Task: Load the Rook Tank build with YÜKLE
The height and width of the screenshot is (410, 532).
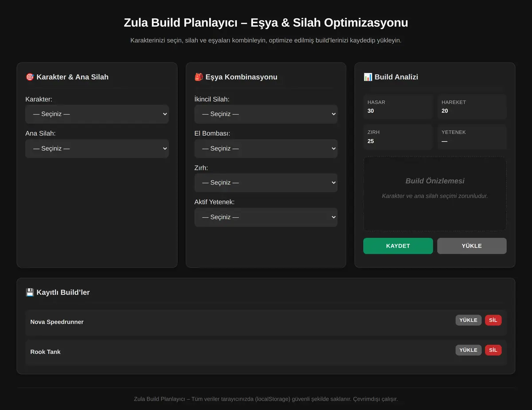Action: [469, 350]
